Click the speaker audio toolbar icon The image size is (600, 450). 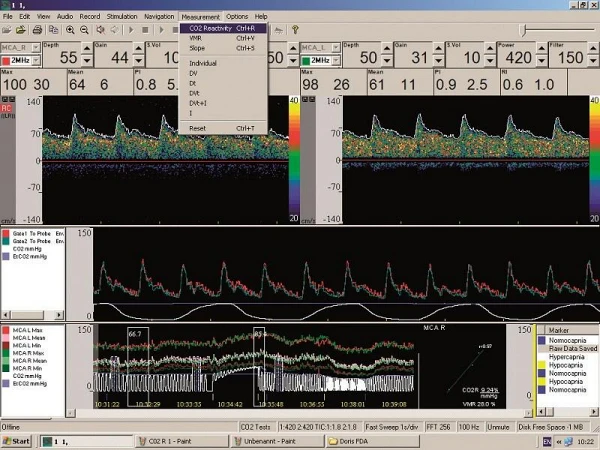click(99, 30)
